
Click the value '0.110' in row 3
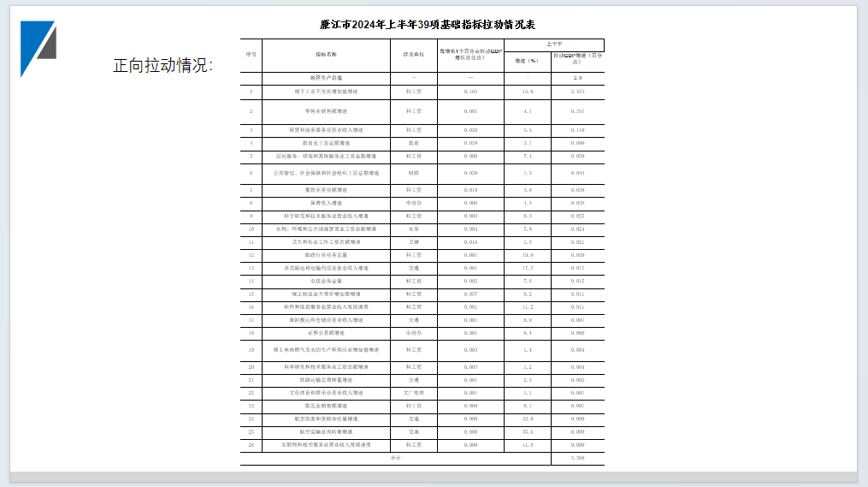[x=577, y=130]
